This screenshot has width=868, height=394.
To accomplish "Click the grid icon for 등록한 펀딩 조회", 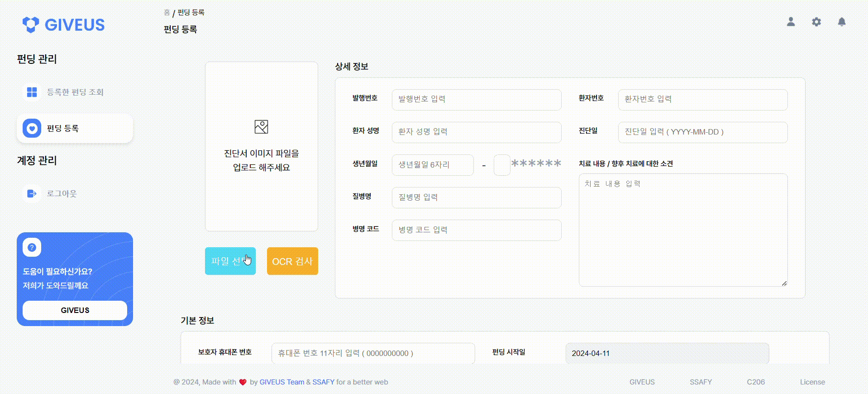I will (x=32, y=92).
